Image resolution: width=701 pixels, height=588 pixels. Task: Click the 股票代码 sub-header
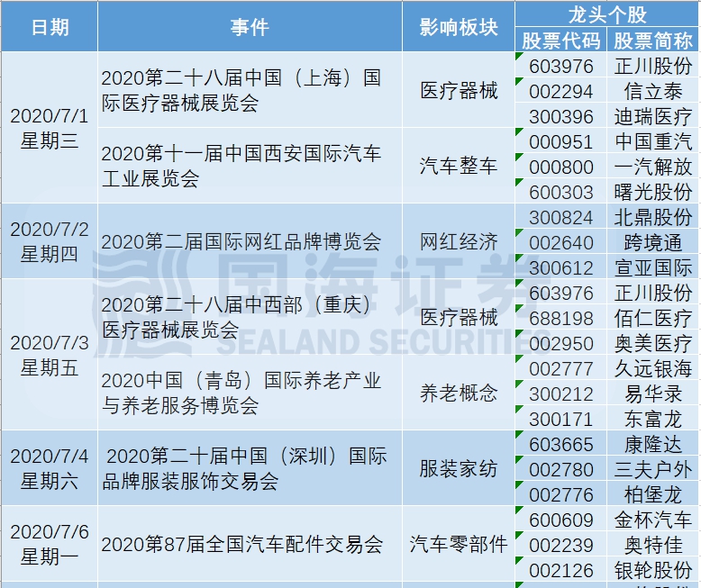coord(561,41)
